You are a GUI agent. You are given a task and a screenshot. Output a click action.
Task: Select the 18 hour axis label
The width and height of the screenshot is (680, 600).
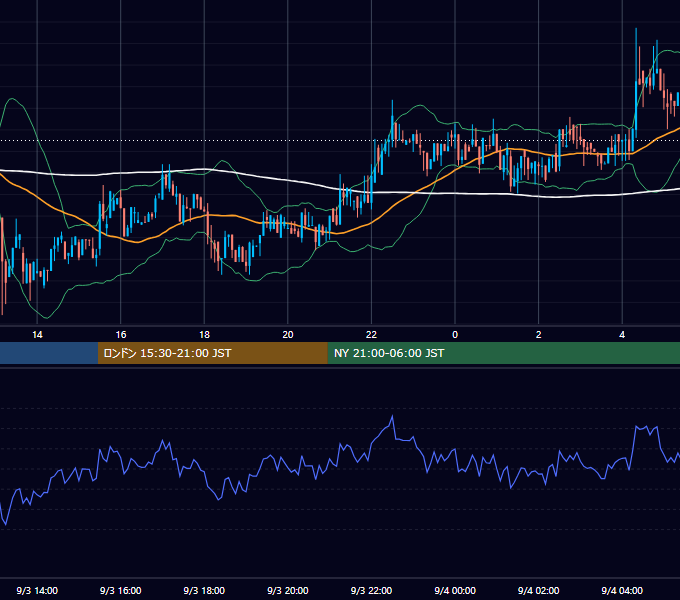[204, 335]
